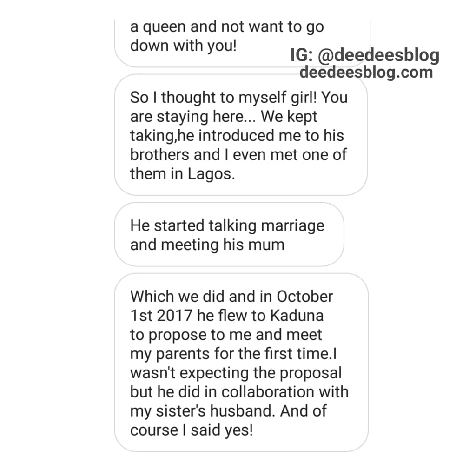The width and height of the screenshot is (476, 476).
Task: Click the phrase "course I said yes!"
Action: (192, 430)
